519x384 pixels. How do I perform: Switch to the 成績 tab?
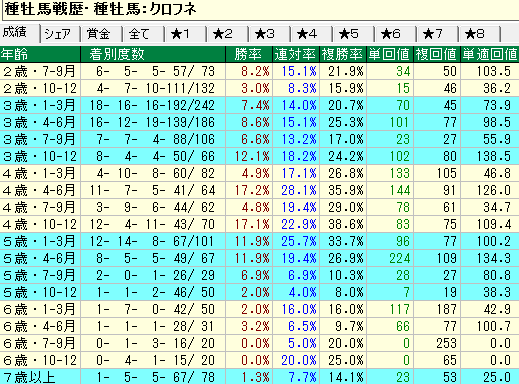[20, 33]
